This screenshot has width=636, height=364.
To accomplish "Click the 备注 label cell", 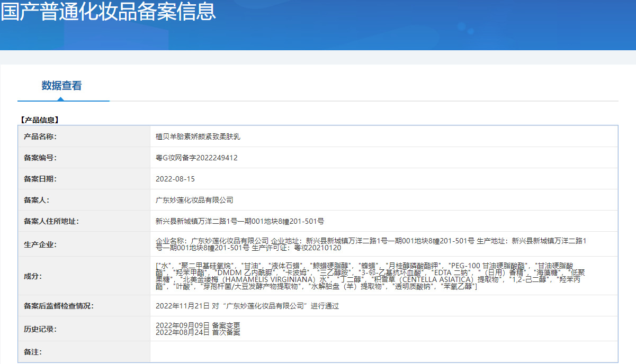I will pyautogui.click(x=84, y=352).
